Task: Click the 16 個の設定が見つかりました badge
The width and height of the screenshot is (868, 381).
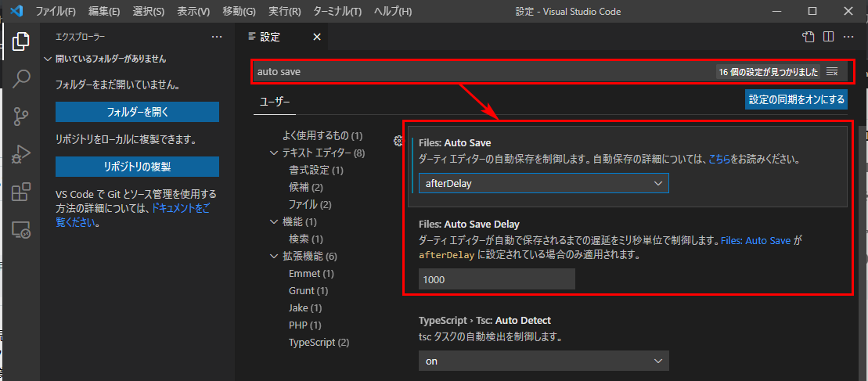Action: (769, 72)
